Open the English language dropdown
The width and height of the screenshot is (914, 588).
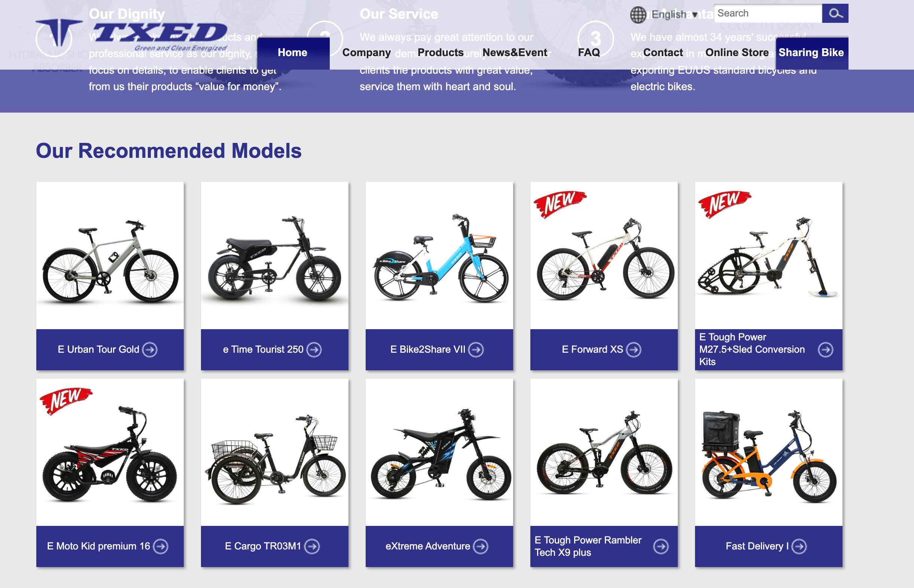pyautogui.click(x=674, y=15)
